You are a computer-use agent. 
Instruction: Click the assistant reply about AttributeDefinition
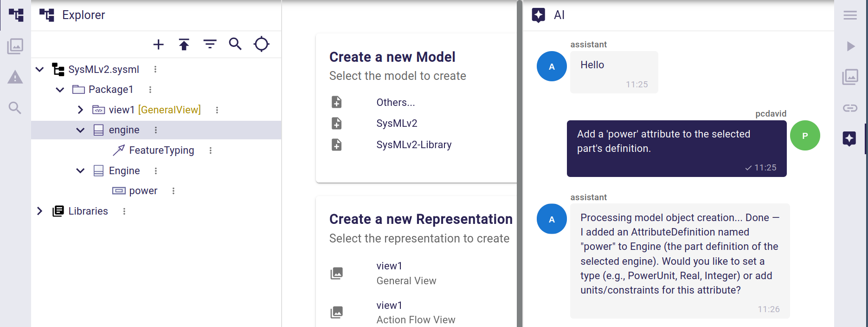pyautogui.click(x=680, y=261)
